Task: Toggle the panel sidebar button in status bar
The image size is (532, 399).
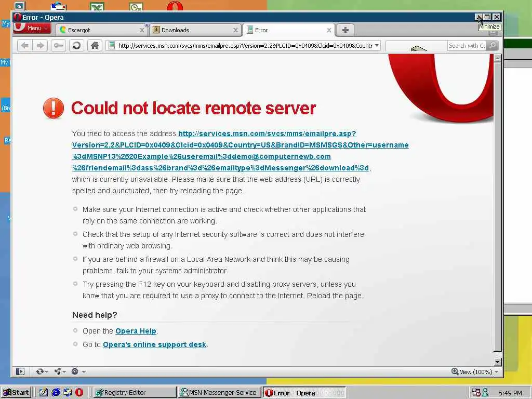Action: [20, 371]
